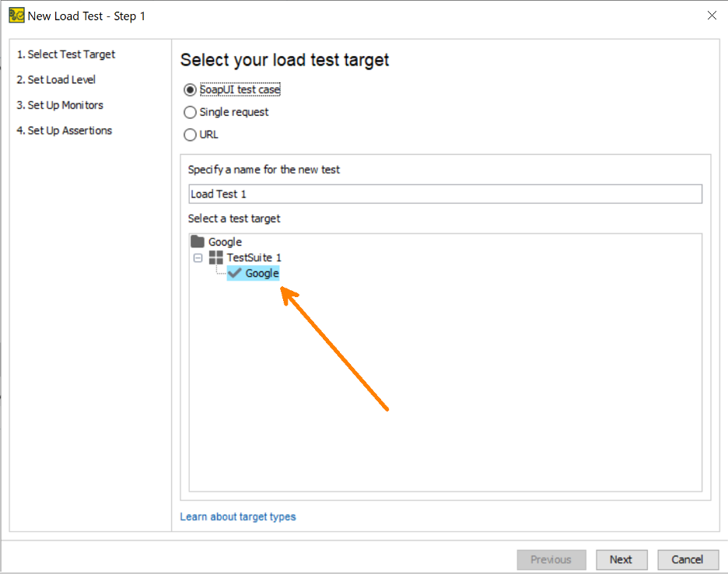Click the Cancel button

(x=688, y=559)
